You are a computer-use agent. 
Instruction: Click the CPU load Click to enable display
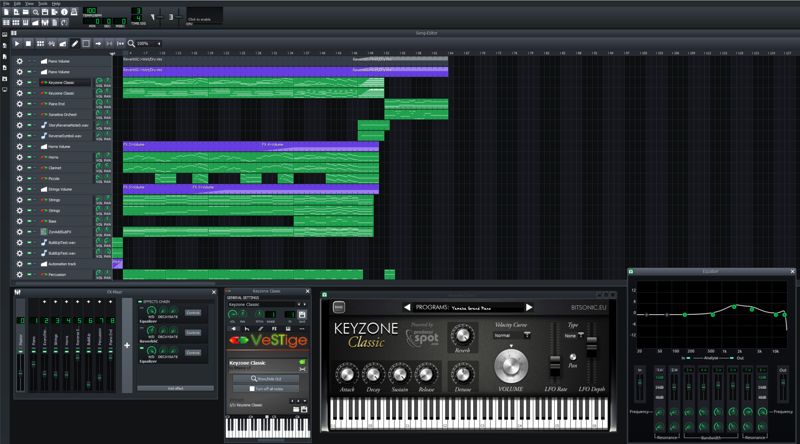(205, 16)
